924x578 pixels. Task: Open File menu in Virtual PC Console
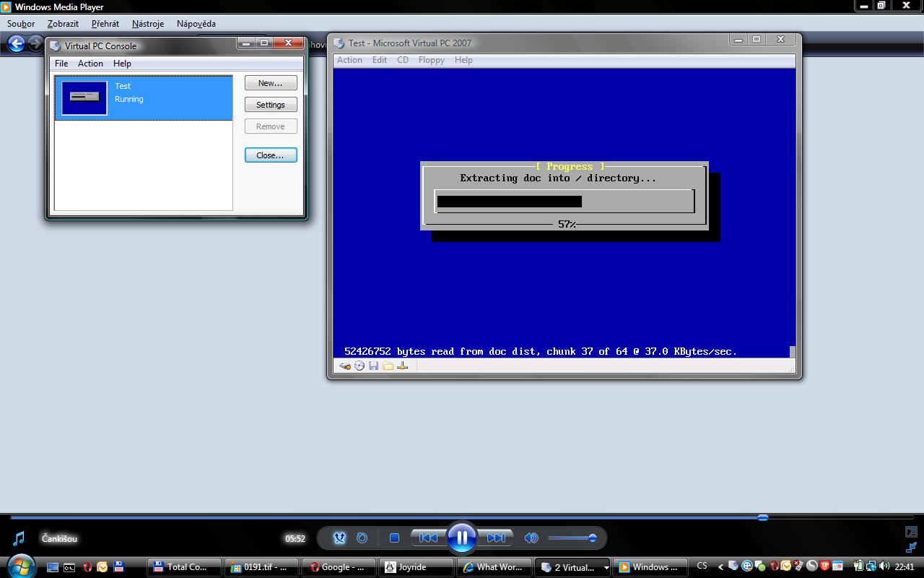[61, 64]
